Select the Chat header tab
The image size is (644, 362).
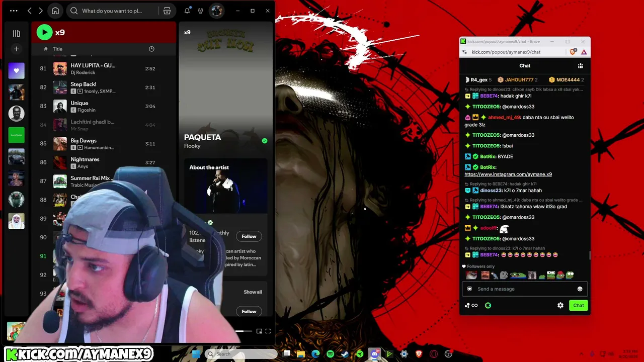click(525, 66)
